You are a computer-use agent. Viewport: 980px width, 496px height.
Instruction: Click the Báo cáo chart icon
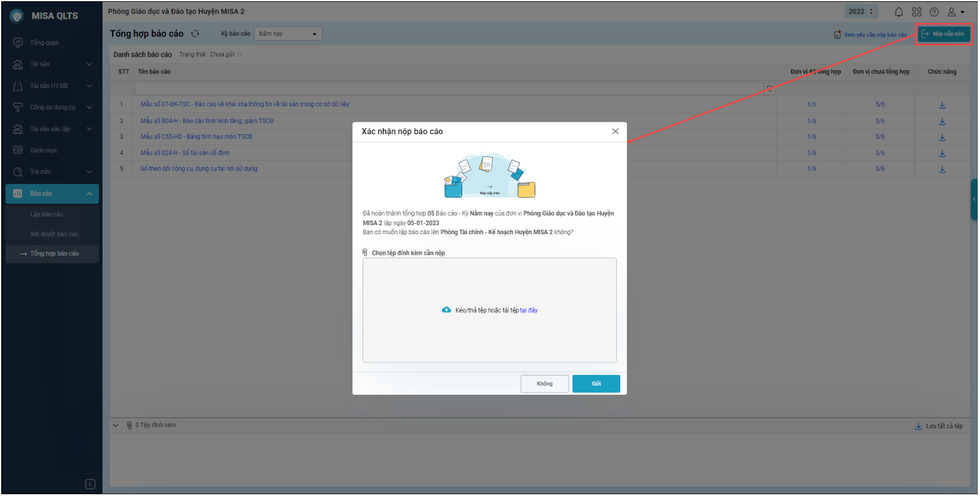[x=18, y=193]
